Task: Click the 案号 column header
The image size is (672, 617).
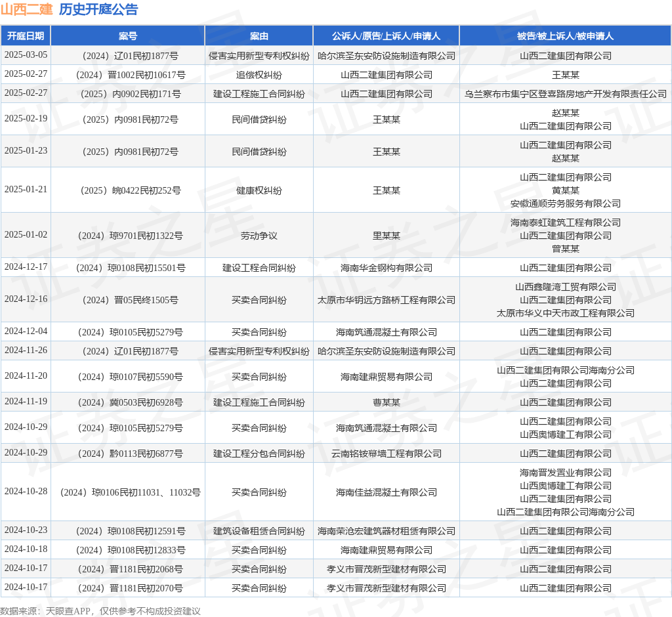Action: [128, 36]
